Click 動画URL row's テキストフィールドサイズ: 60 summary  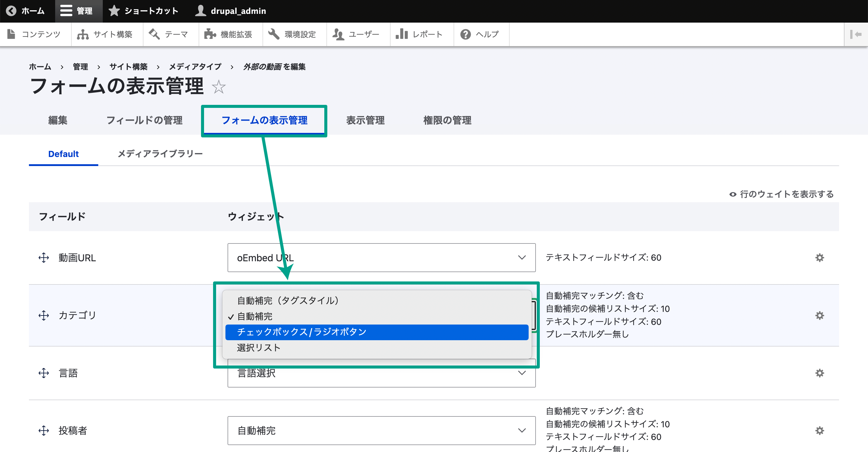(603, 258)
